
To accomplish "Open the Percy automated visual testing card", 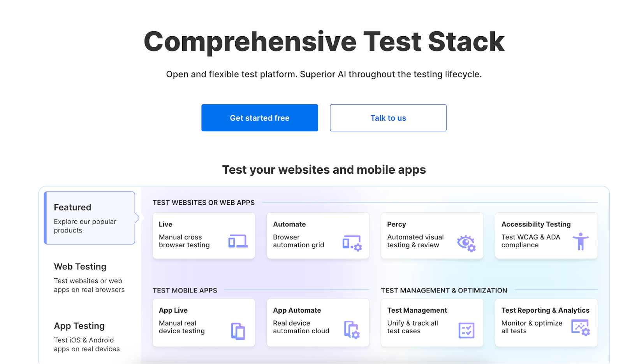I will pos(432,235).
